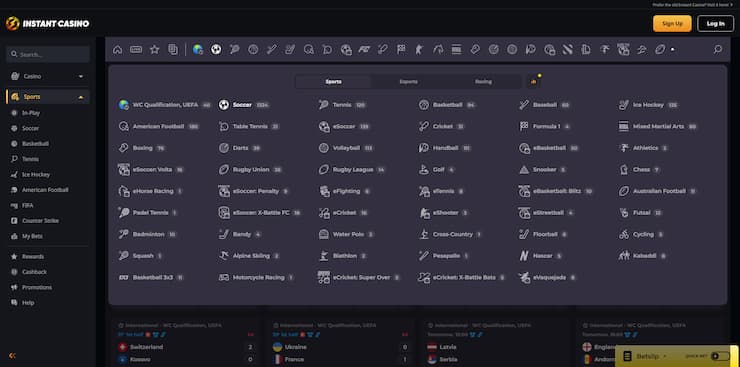Open the home icon in sports toolbar
Screen dimensions: 740x367
118,50
